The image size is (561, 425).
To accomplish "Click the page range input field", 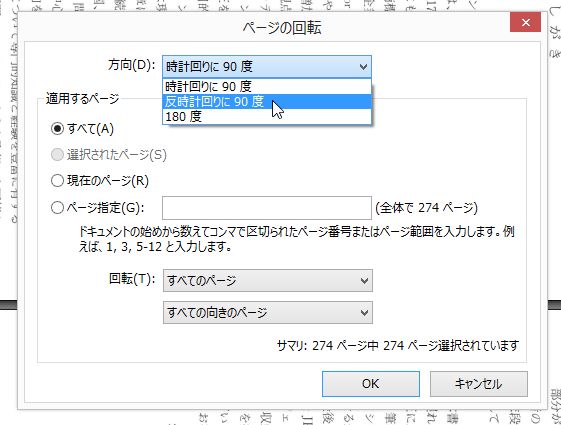I will 267,208.
